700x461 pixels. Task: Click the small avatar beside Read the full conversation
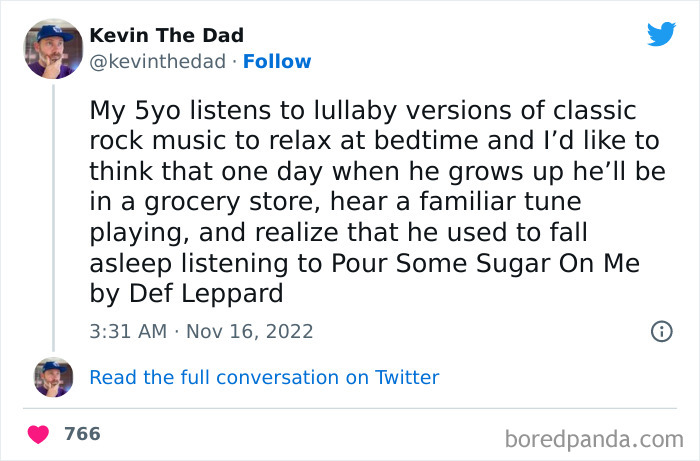[53, 377]
